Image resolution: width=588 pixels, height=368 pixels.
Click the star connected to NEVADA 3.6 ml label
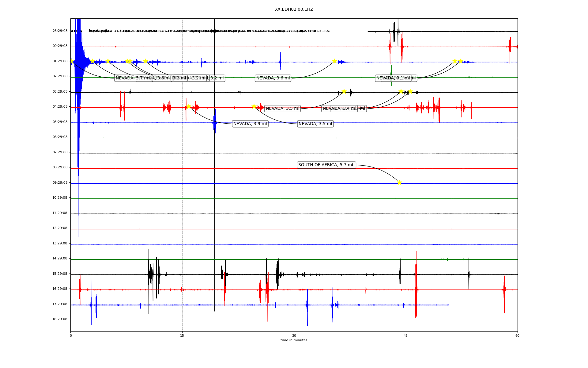pyautogui.click(x=334, y=61)
